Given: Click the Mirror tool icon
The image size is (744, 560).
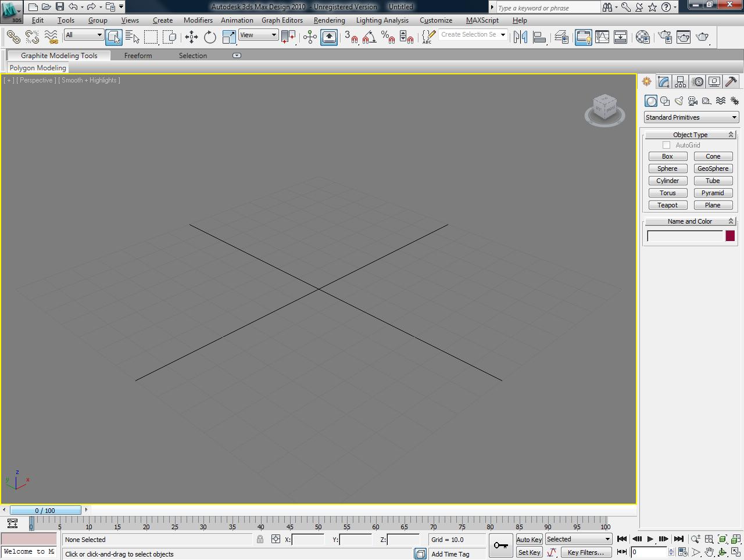Looking at the screenshot, I should (520, 37).
